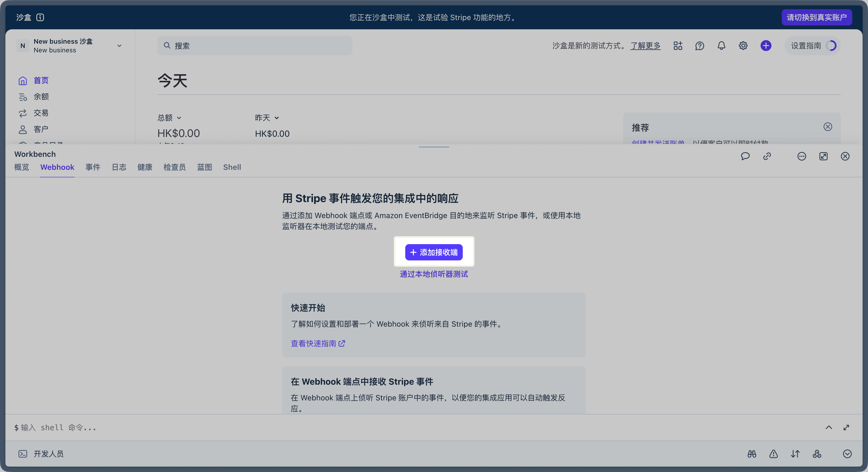Open the apps grid icon in header

[x=678, y=46]
